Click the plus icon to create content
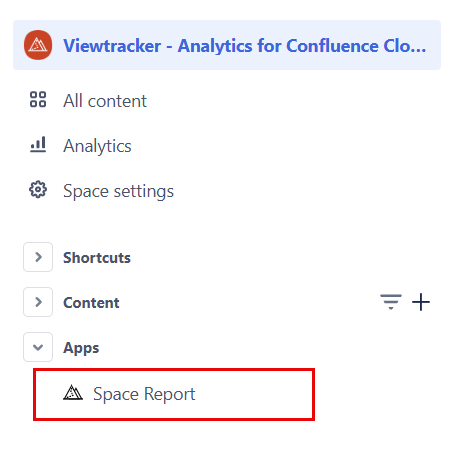This screenshot has width=473, height=450. pos(421,302)
